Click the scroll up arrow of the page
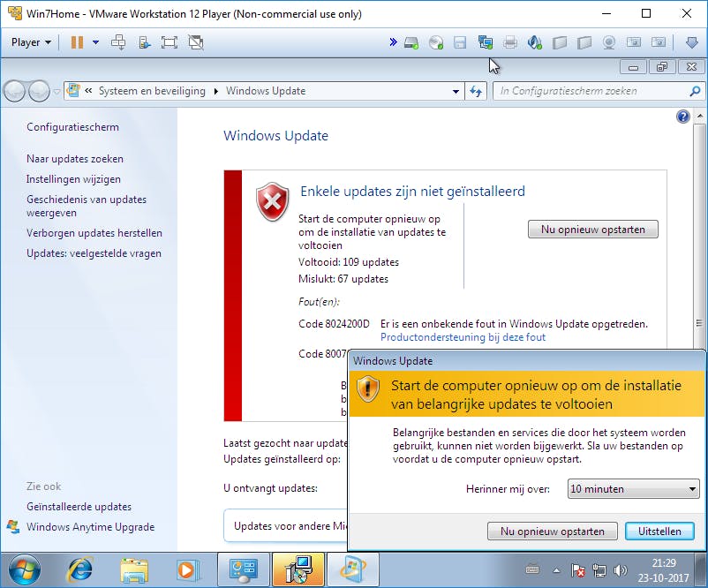 699,116
